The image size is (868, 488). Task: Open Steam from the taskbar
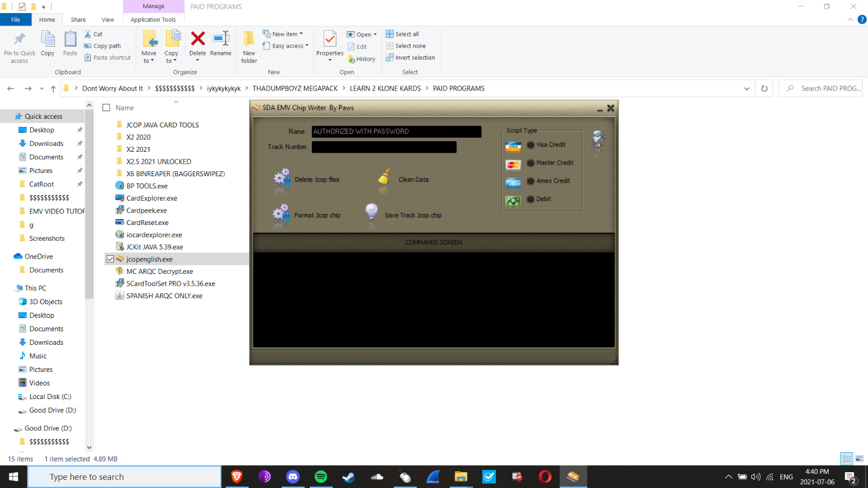pyautogui.click(x=348, y=477)
